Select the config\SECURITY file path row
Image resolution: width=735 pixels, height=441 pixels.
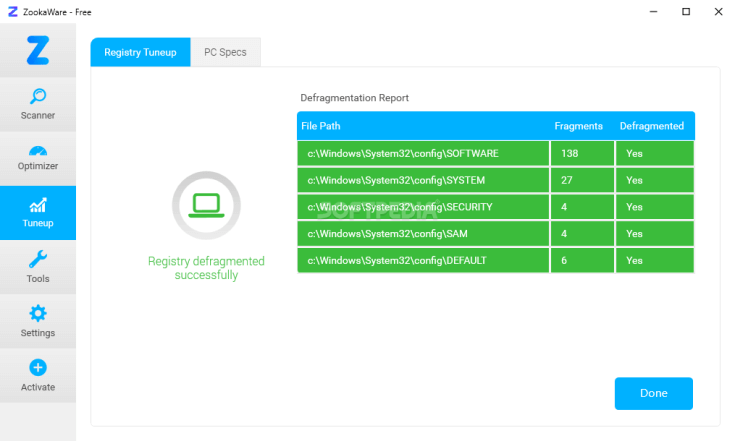click(423, 207)
